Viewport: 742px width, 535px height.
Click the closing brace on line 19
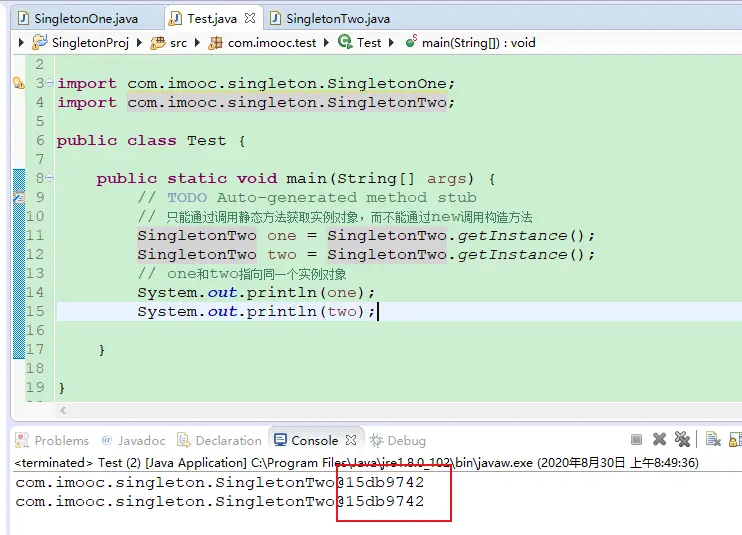[x=62, y=388]
